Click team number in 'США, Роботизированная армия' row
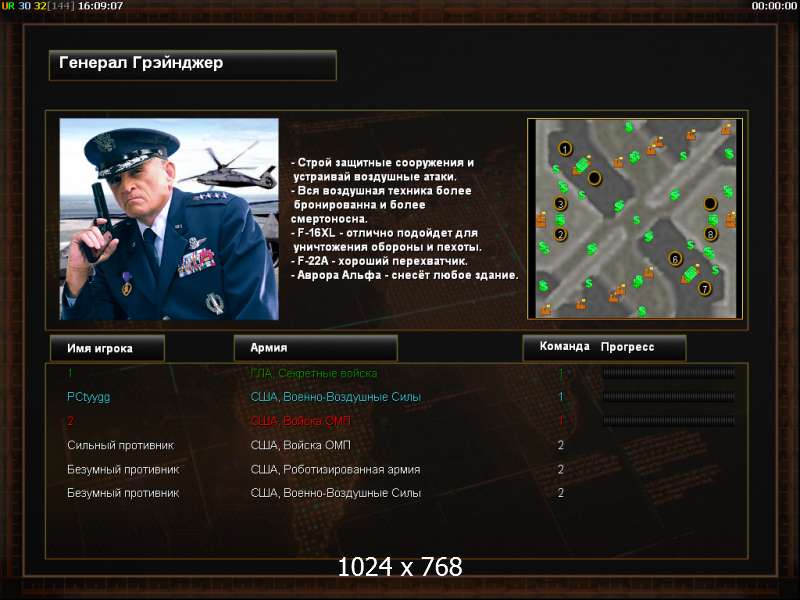This screenshot has width=800, height=600. coord(561,469)
